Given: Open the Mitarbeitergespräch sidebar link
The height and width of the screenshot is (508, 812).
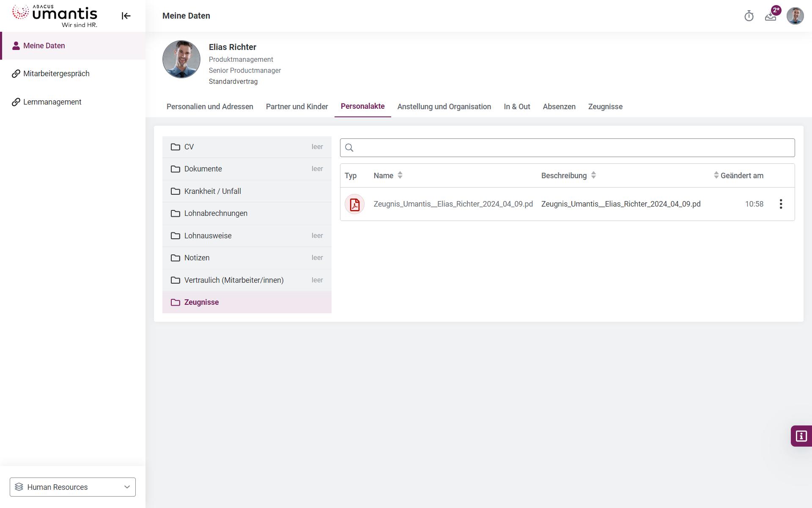Looking at the screenshot, I should (x=56, y=74).
